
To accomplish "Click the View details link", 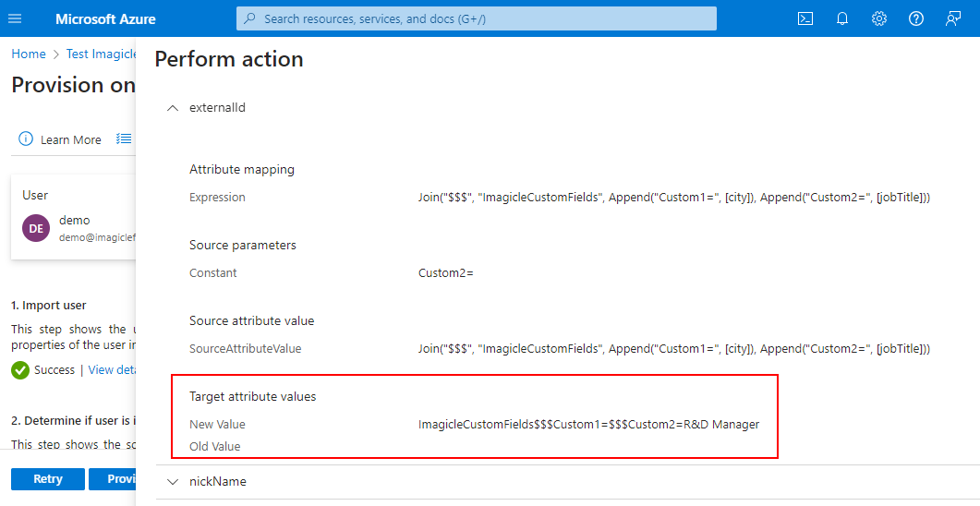I will click(112, 369).
